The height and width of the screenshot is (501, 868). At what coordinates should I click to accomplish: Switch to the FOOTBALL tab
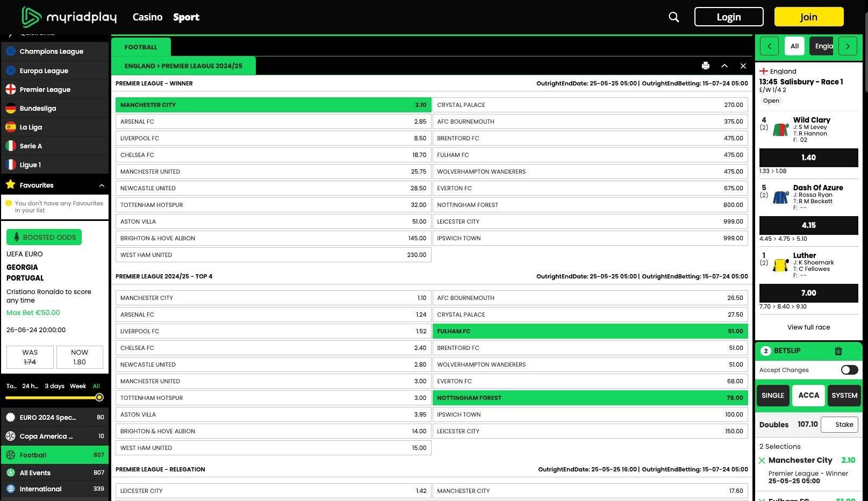pos(141,47)
